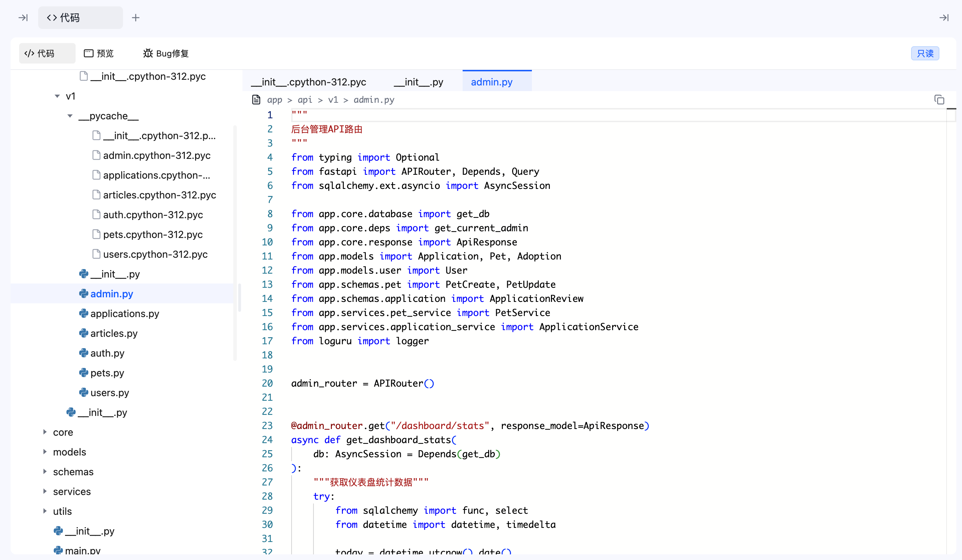Add a new tab with plus icon
The height and width of the screenshot is (560, 962).
coord(135,18)
